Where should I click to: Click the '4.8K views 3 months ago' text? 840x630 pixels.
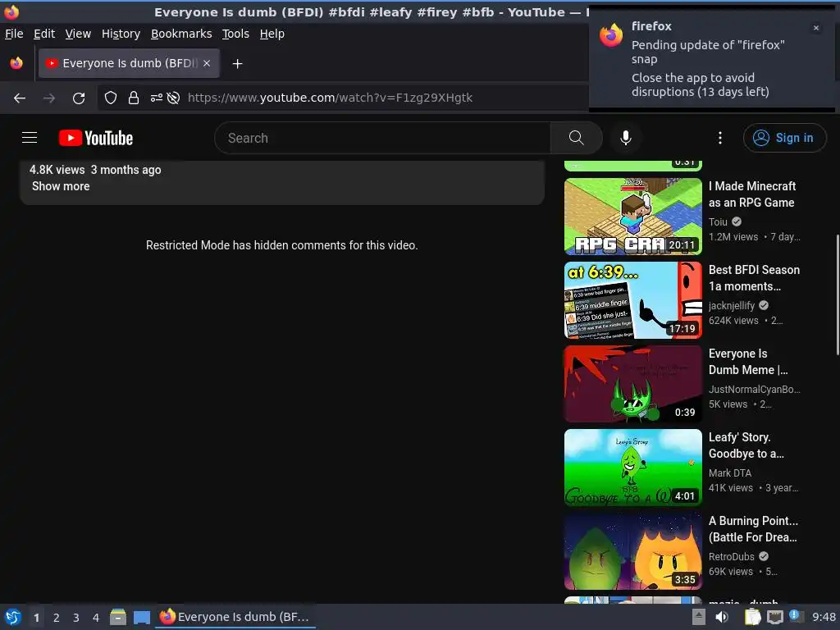click(95, 170)
